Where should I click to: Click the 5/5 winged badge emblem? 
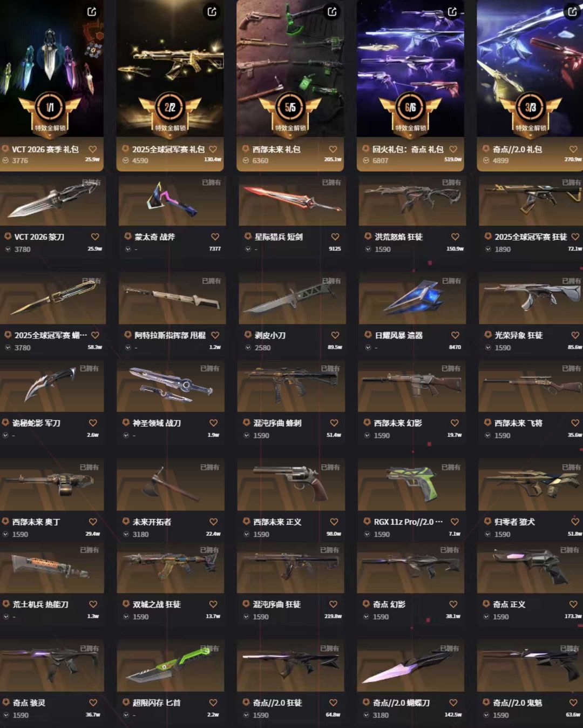point(290,111)
